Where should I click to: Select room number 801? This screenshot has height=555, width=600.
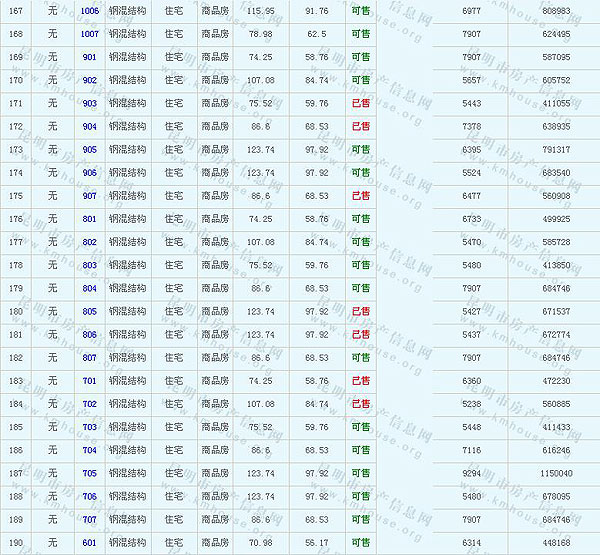click(x=89, y=219)
